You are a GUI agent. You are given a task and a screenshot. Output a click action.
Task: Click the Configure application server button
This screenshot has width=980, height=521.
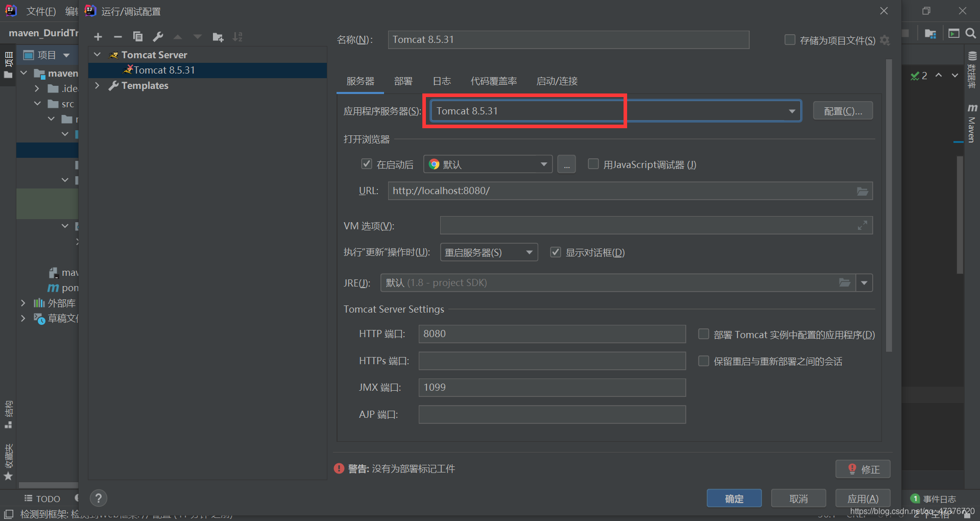click(x=843, y=111)
